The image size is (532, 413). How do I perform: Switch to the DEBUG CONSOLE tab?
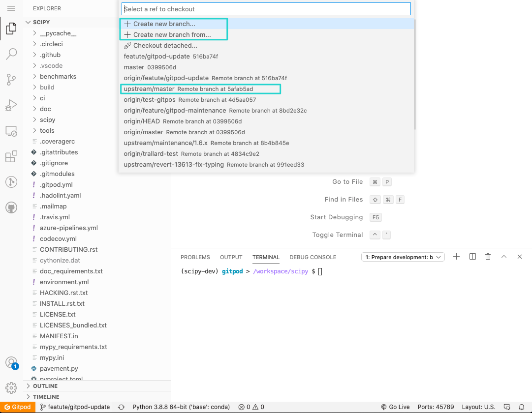point(313,257)
